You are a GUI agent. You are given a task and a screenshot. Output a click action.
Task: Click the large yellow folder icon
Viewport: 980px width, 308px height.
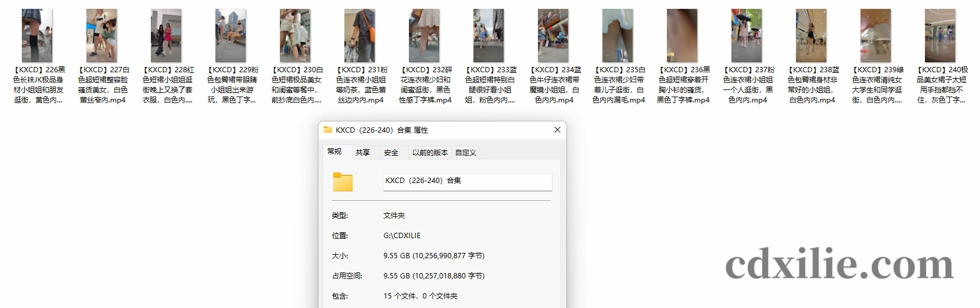click(x=343, y=182)
